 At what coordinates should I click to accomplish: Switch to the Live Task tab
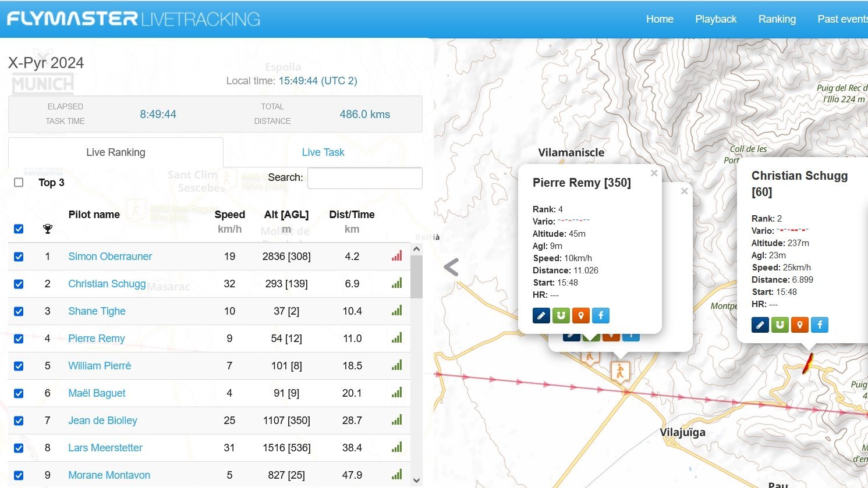tap(323, 152)
